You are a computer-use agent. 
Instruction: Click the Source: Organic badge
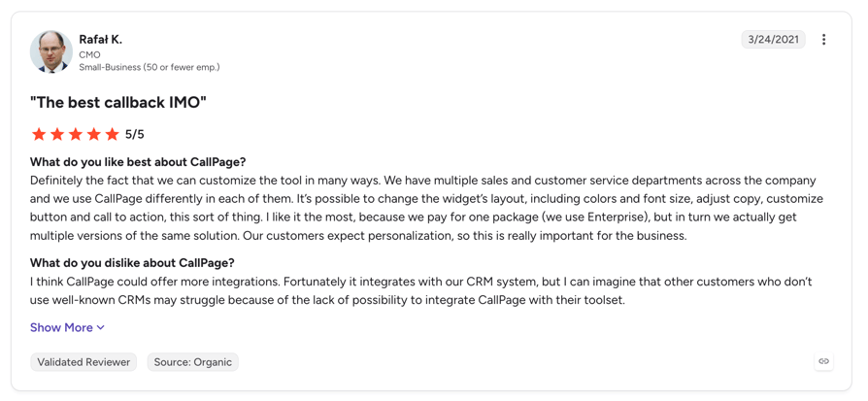pyautogui.click(x=192, y=362)
